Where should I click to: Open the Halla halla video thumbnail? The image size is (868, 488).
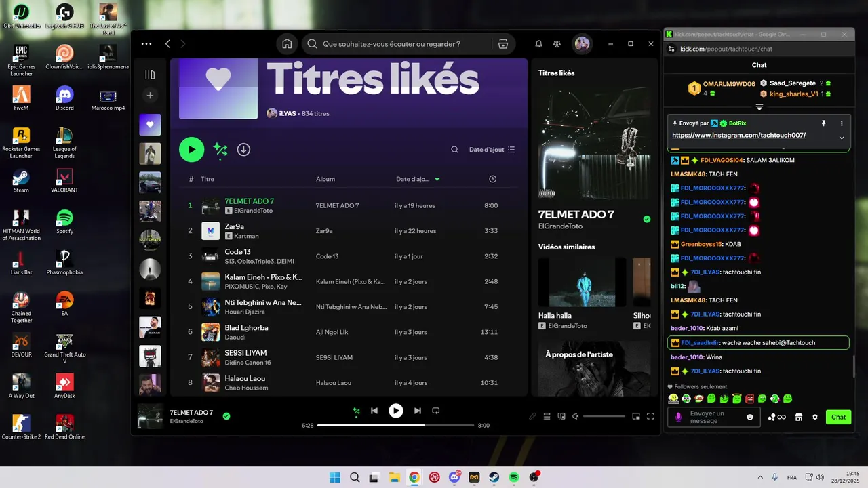tap(583, 282)
